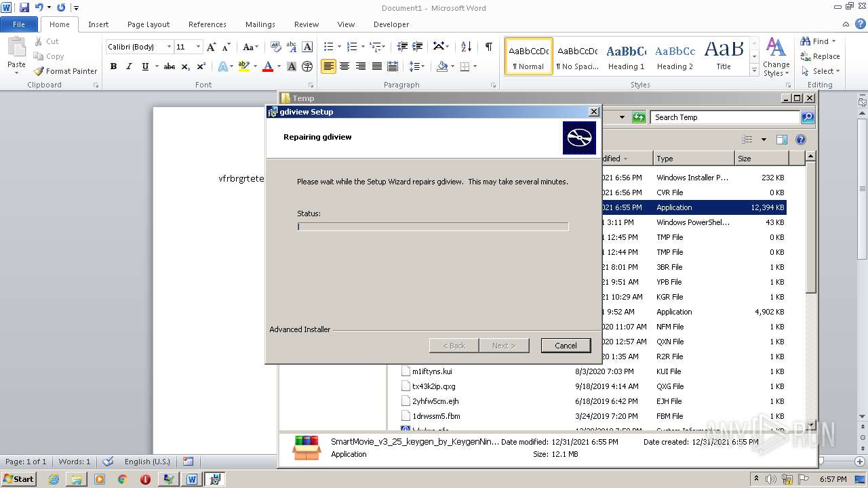Image resolution: width=868 pixels, height=488 pixels.
Task: Click Paste icon in Clipboard group
Action: click(16, 47)
